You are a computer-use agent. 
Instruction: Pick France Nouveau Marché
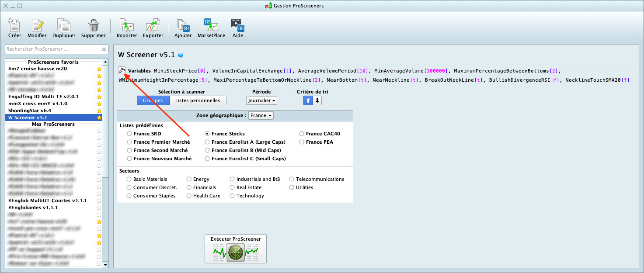coord(129,159)
